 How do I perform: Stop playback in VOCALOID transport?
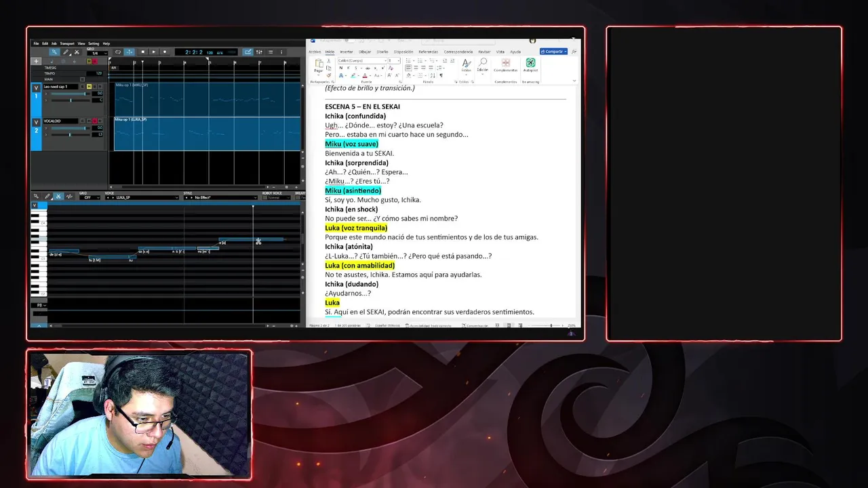142,52
